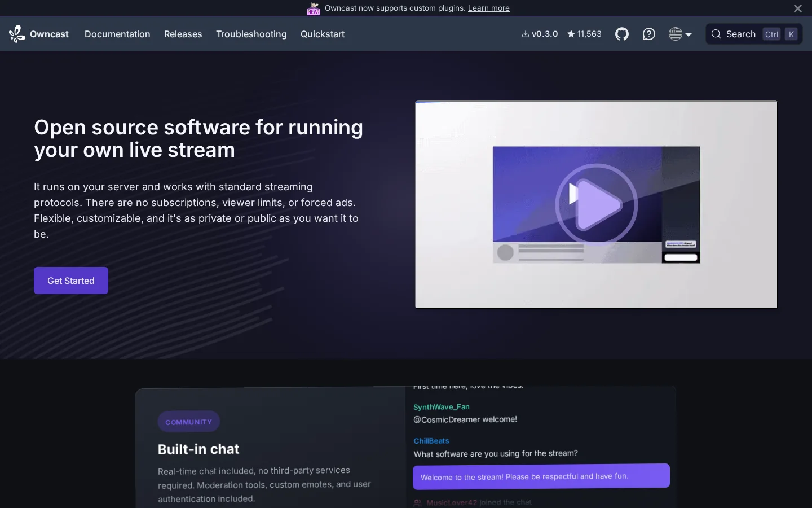Viewport: 812px width, 508px height.
Task: Click the NEW plugin badge icon
Action: tap(314, 8)
